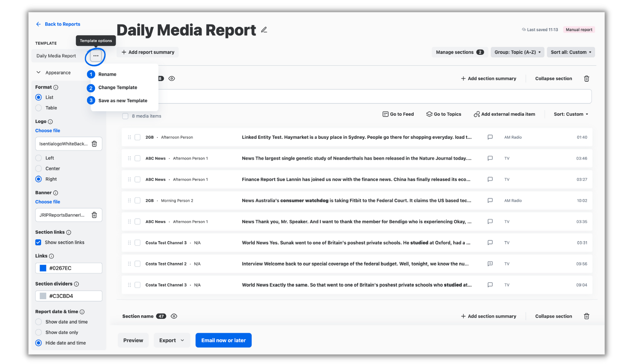
Task: Uncheck Show section links checkbox
Action: click(38, 242)
